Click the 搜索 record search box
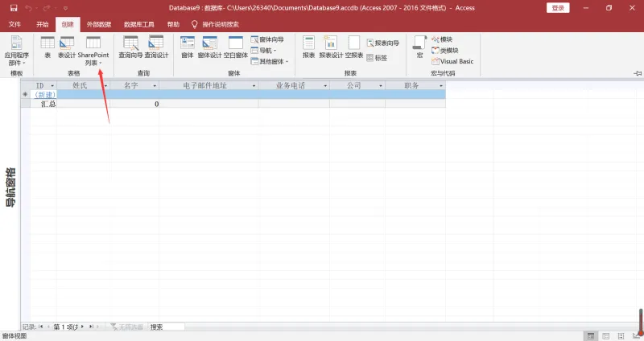 (167, 327)
